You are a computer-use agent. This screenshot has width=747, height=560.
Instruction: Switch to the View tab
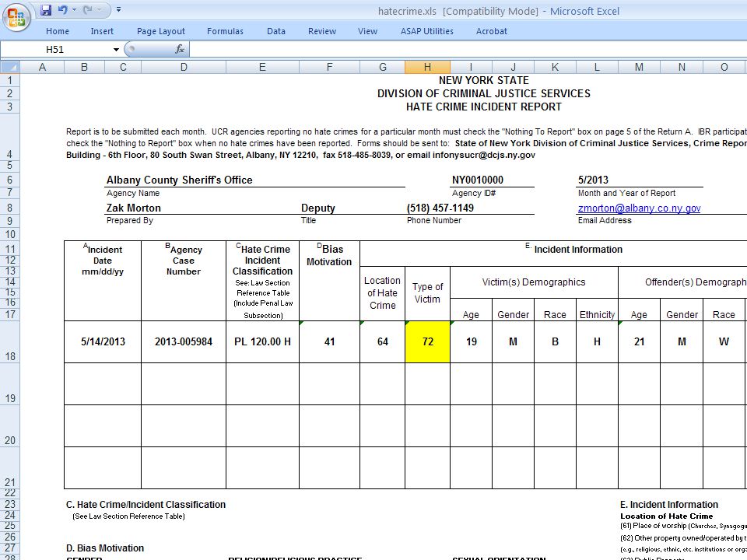coord(367,31)
